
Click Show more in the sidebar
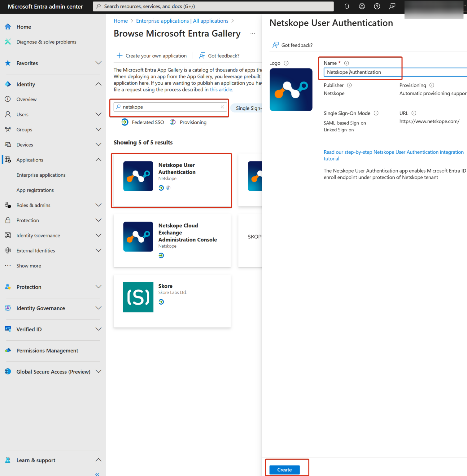click(28, 266)
